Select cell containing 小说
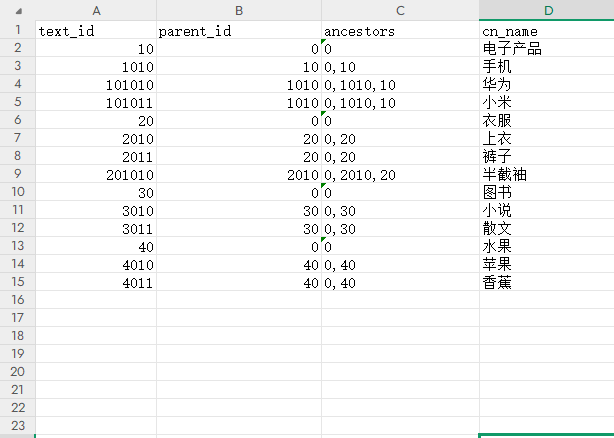 pos(547,210)
